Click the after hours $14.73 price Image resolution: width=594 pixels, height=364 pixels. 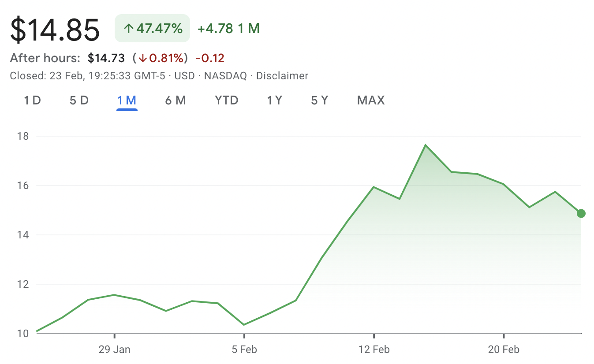coord(106,58)
